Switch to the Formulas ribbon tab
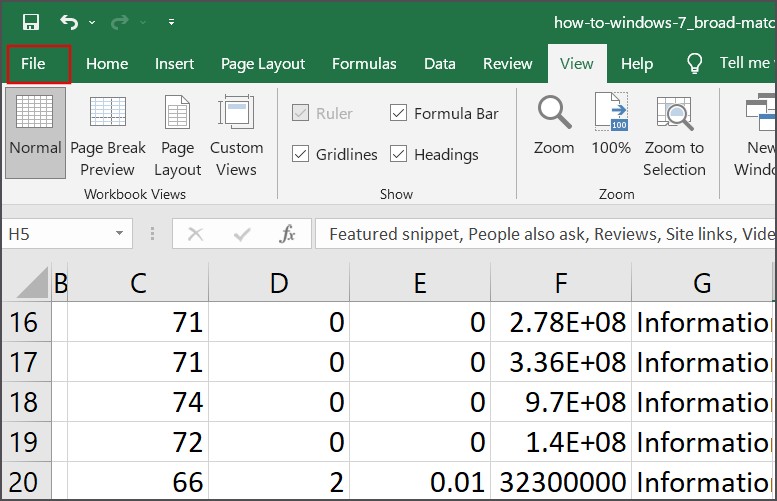This screenshot has height=501, width=777. (x=364, y=63)
